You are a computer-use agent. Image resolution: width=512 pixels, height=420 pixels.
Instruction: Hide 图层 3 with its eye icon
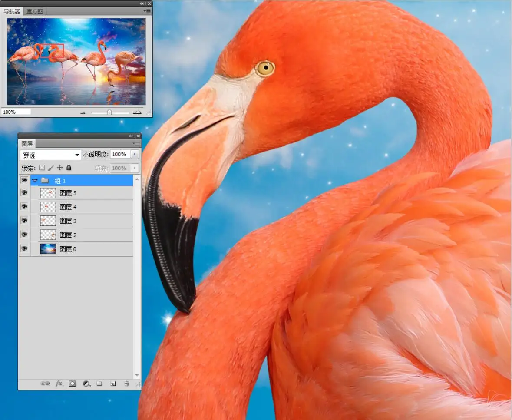coord(24,221)
